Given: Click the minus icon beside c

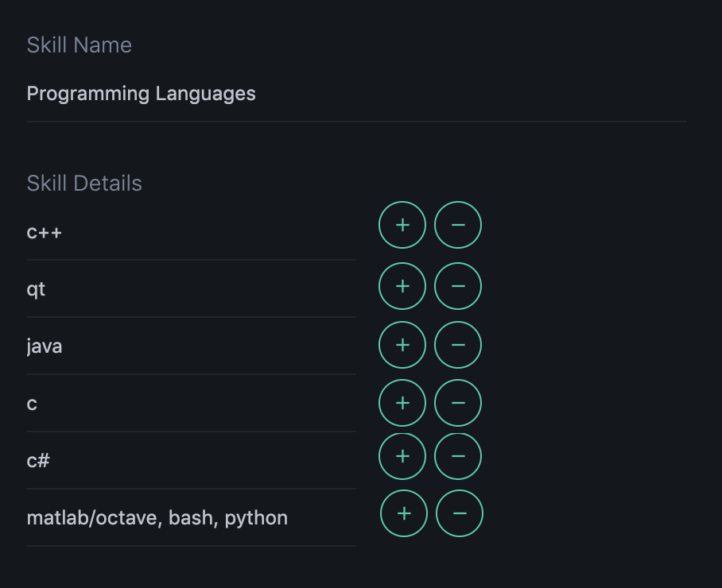Looking at the screenshot, I should point(458,403).
